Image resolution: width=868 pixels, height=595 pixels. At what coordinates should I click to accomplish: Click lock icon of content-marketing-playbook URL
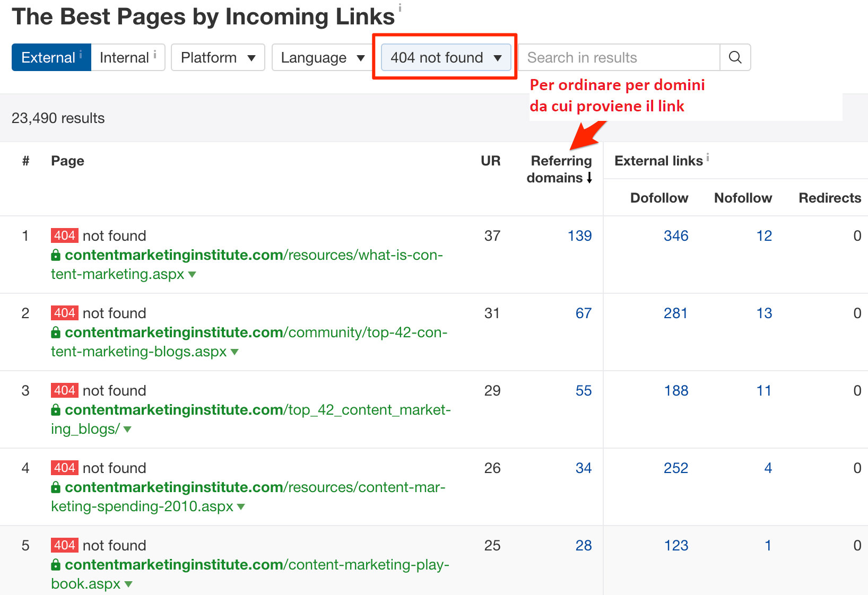tap(56, 565)
